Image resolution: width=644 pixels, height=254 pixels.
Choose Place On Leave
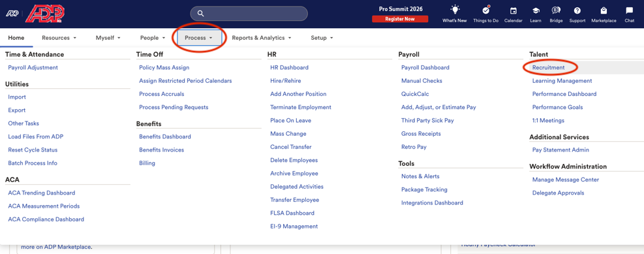click(291, 120)
